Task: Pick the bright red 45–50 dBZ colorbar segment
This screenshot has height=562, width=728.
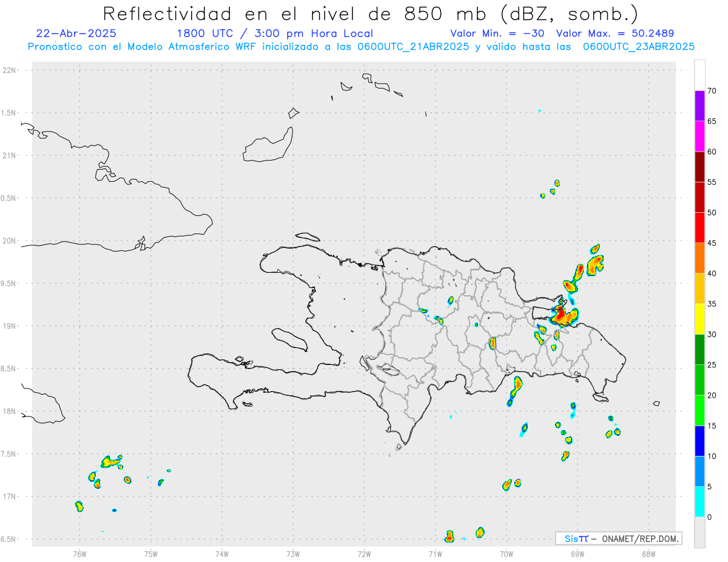Action: [699, 228]
